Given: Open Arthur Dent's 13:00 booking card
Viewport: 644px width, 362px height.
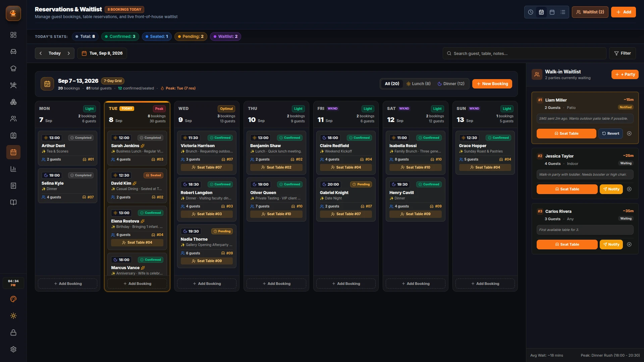Looking at the screenshot, I should tap(68, 148).
